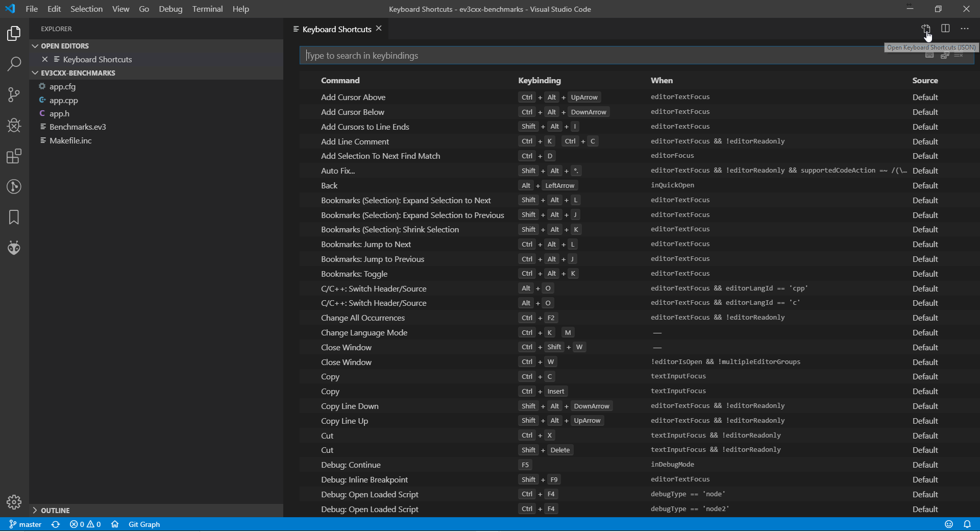980x532 pixels.
Task: Select the 'Change Language Mode' command row
Action: 637,332
